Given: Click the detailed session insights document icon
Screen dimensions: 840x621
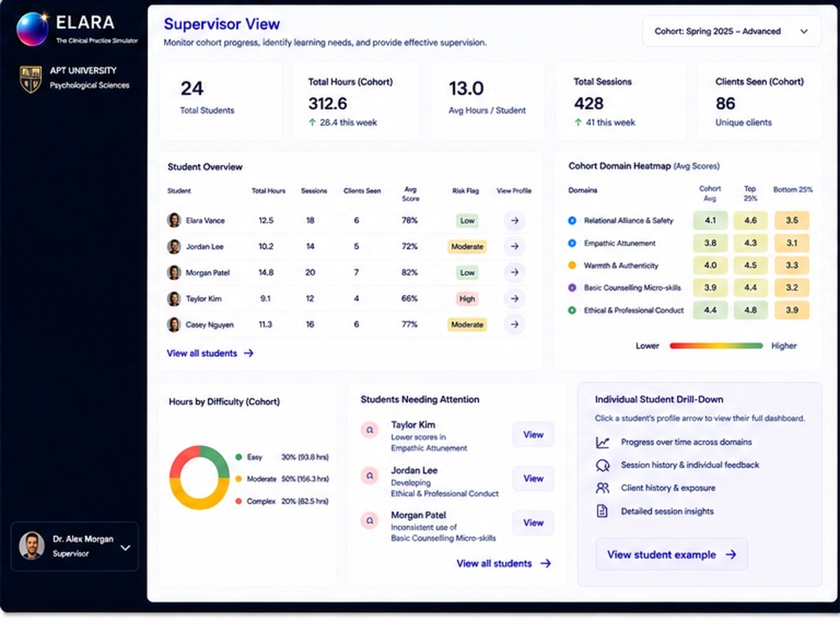Looking at the screenshot, I should (x=602, y=511).
